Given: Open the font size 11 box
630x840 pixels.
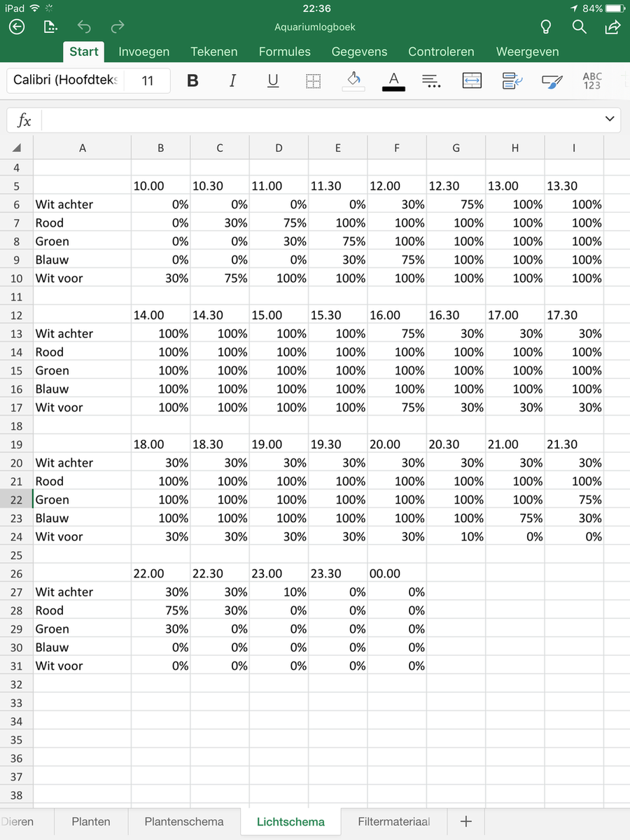Looking at the screenshot, I should tap(147, 80).
